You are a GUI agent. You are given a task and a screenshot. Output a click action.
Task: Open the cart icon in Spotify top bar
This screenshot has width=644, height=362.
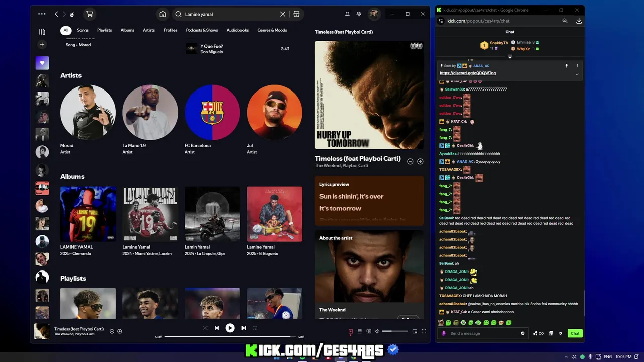click(x=90, y=14)
